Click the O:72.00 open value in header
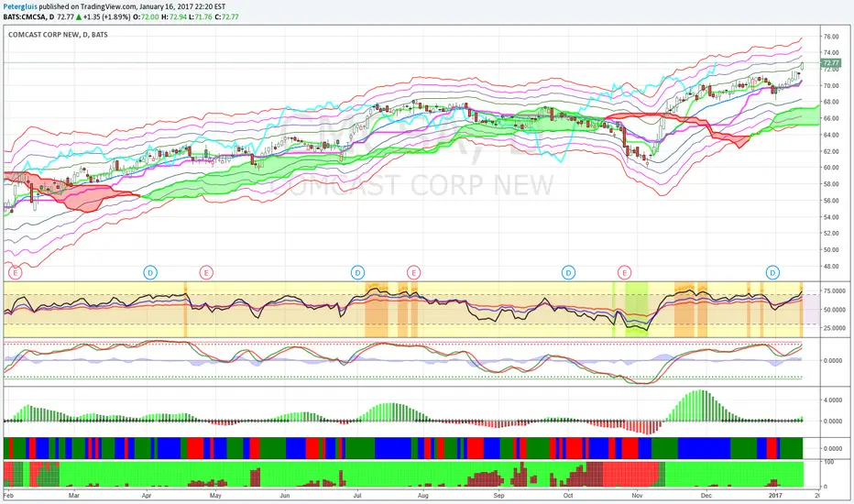 146,16
